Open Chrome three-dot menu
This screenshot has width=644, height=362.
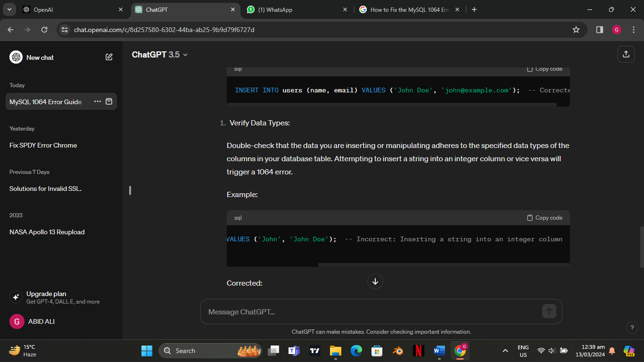tap(633, 30)
